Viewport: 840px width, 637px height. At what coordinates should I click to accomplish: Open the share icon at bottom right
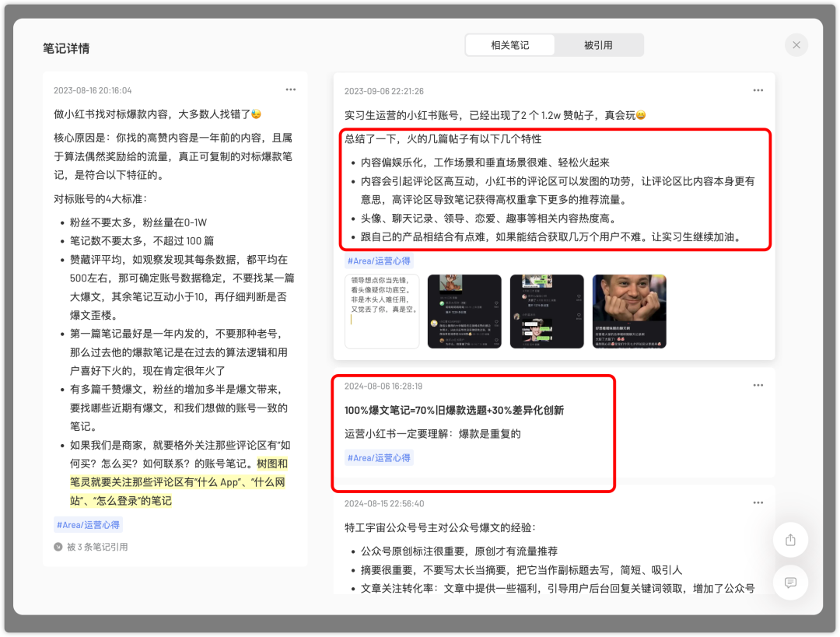coord(791,539)
